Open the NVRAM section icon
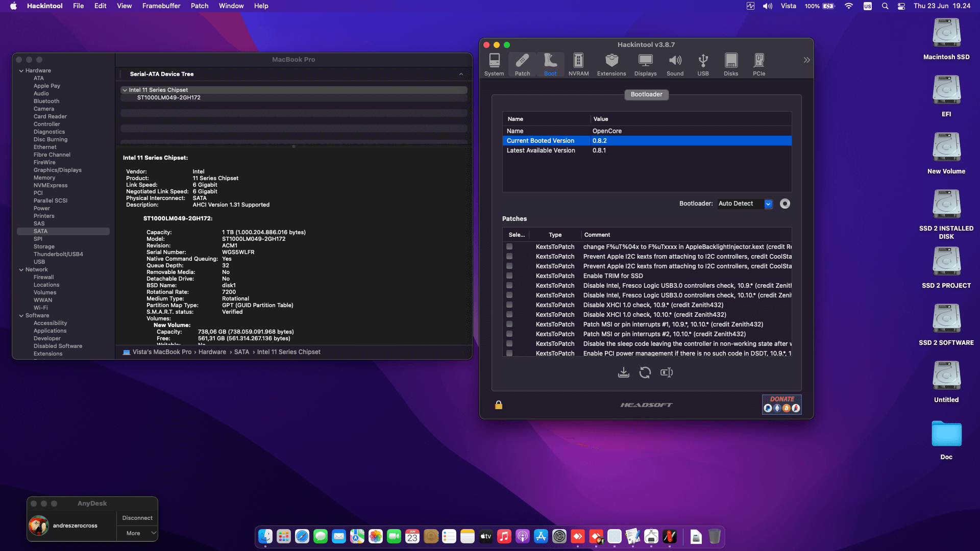This screenshot has height=551, width=980. click(578, 65)
